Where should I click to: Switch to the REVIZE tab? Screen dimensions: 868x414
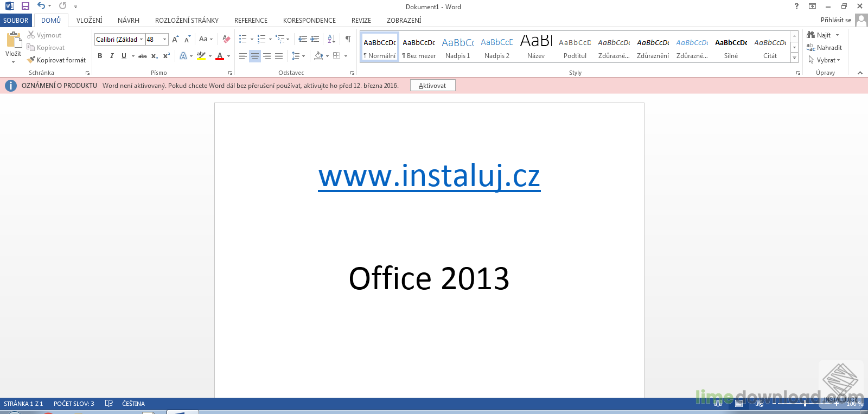[x=361, y=20]
